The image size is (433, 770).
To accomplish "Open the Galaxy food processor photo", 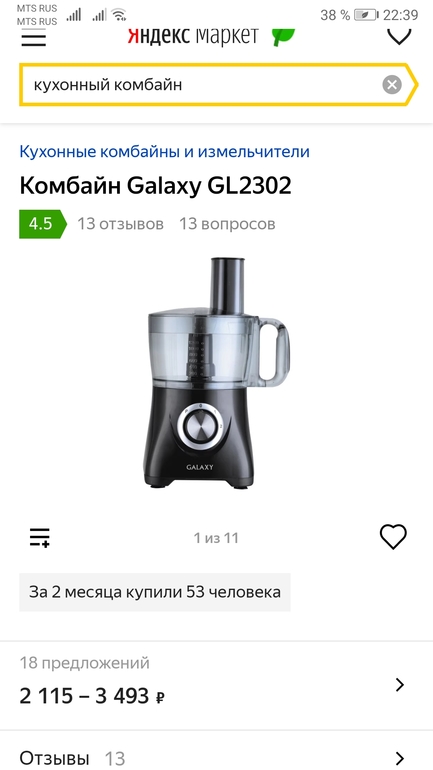I will click(216, 373).
